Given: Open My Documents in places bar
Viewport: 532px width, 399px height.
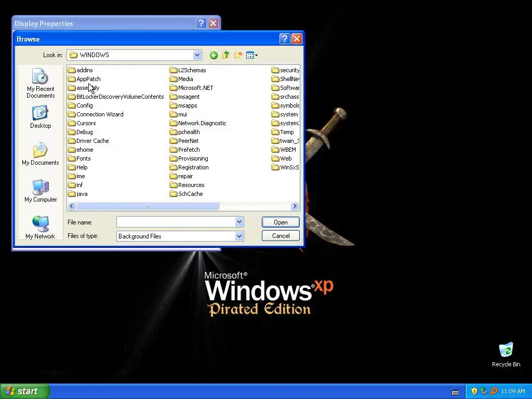Looking at the screenshot, I should 41,154.
